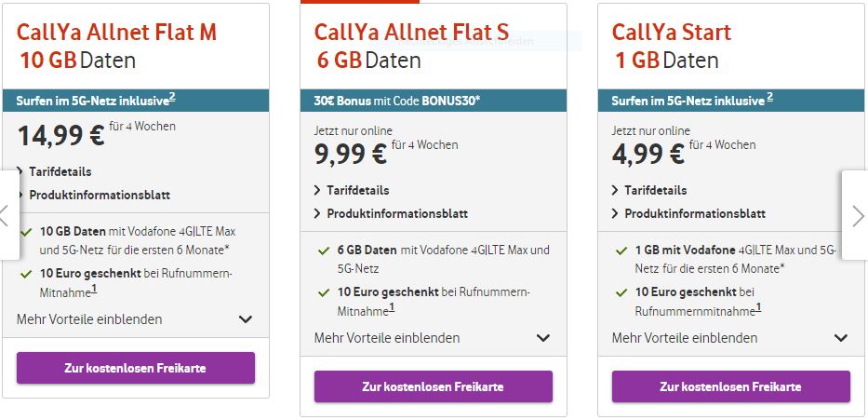The image size is (868, 420).
Task: Expand Tarifdetails for CallYa Start
Action: 655,190
